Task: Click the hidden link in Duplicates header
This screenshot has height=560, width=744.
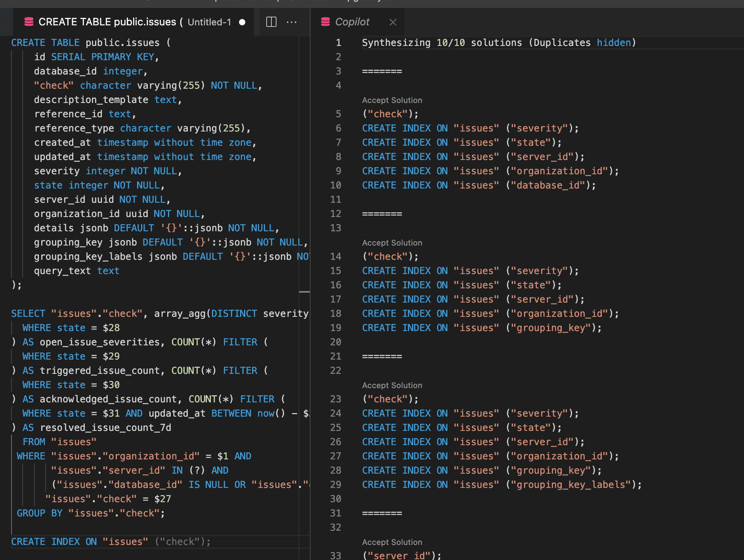Action: [x=613, y=42]
